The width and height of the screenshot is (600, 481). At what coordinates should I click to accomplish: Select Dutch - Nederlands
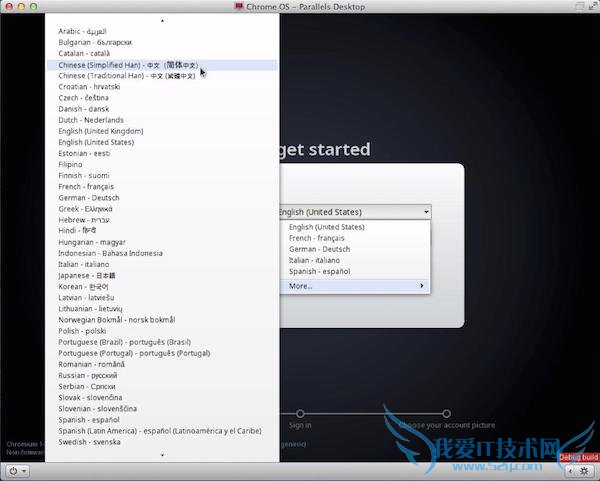[161, 120]
